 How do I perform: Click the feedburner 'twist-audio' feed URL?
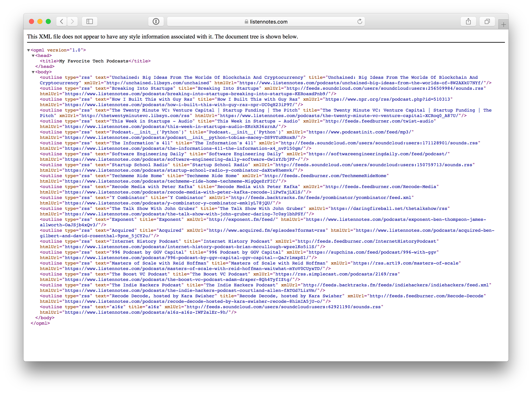click(x=379, y=121)
